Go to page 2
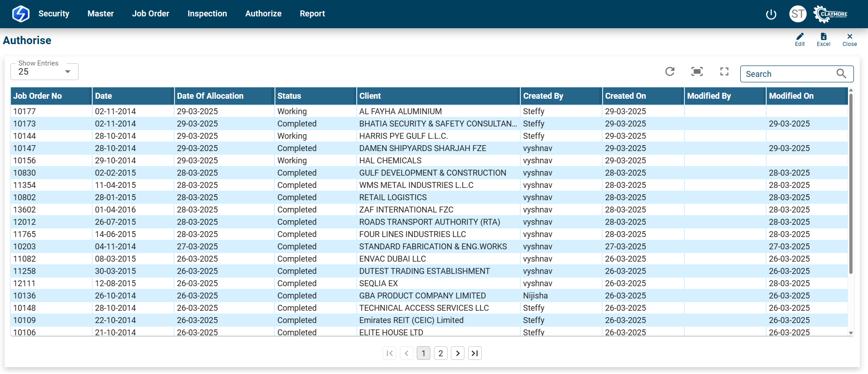Viewport: 868px width, 374px height. pos(440,353)
